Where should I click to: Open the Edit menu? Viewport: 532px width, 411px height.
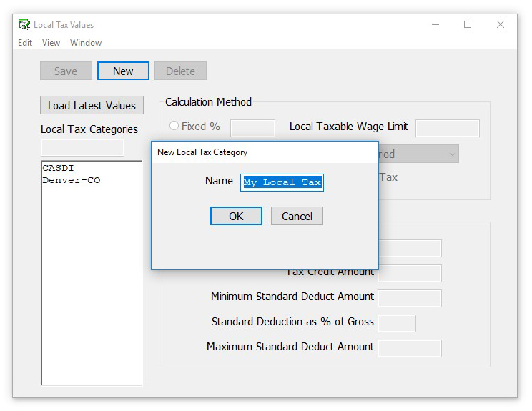point(25,43)
